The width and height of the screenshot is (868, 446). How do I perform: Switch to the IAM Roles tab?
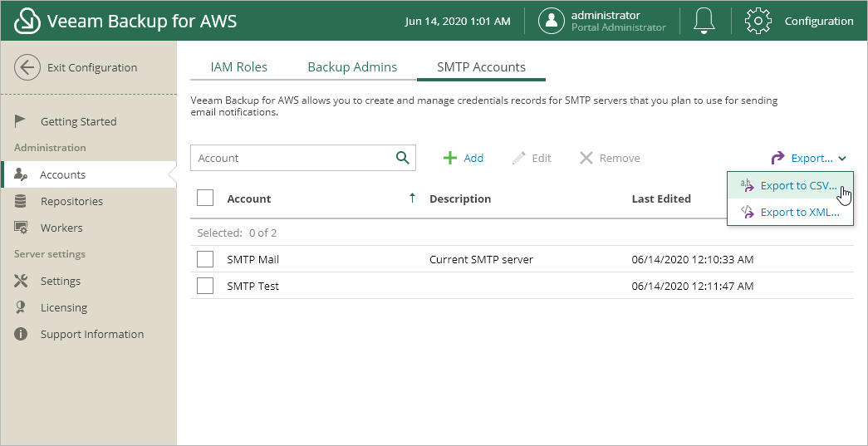pos(239,67)
